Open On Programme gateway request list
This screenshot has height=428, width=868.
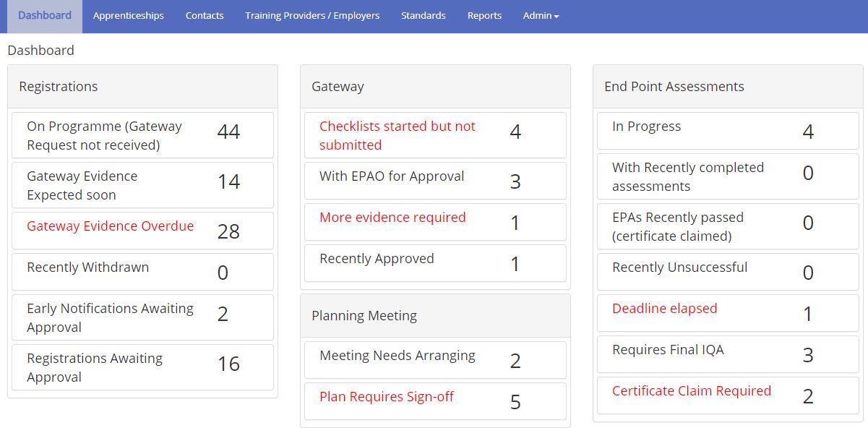142,135
